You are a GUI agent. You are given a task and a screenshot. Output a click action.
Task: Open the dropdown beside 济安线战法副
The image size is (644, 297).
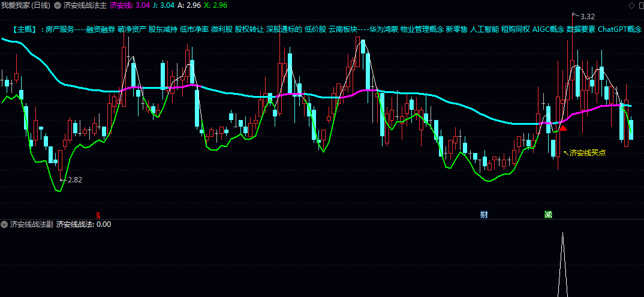tap(4, 224)
